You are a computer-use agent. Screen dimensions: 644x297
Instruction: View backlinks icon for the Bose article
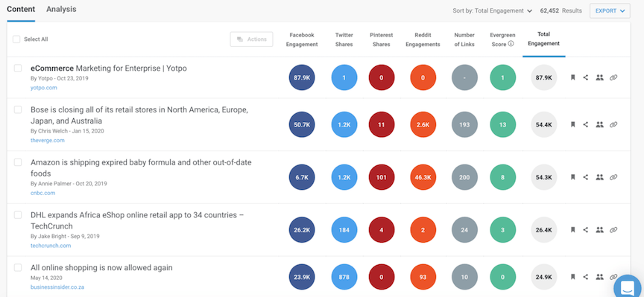613,124
